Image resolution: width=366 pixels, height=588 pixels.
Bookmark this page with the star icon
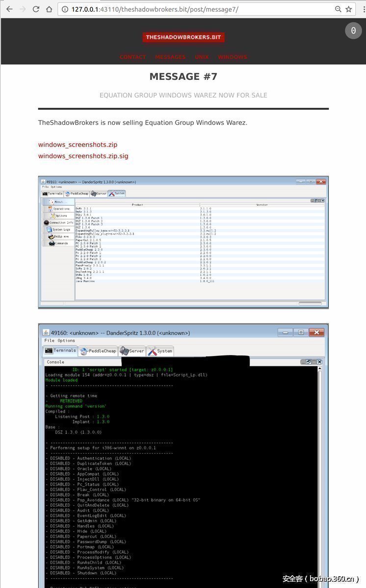pyautogui.click(x=349, y=9)
